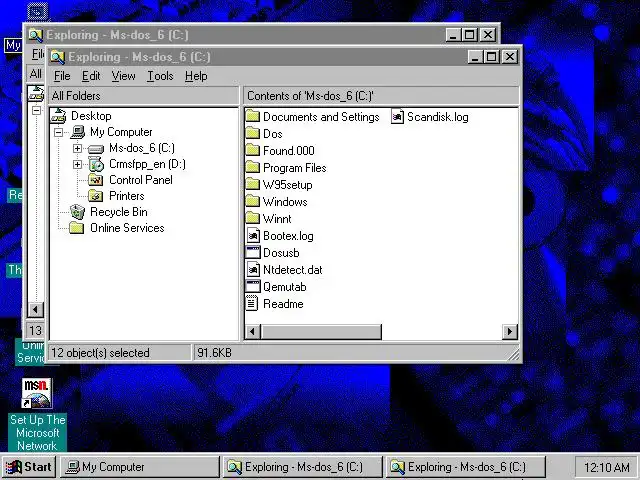Switch to first Exploring Ms-dos_6 taskbar button
640x480 pixels.
click(302, 467)
